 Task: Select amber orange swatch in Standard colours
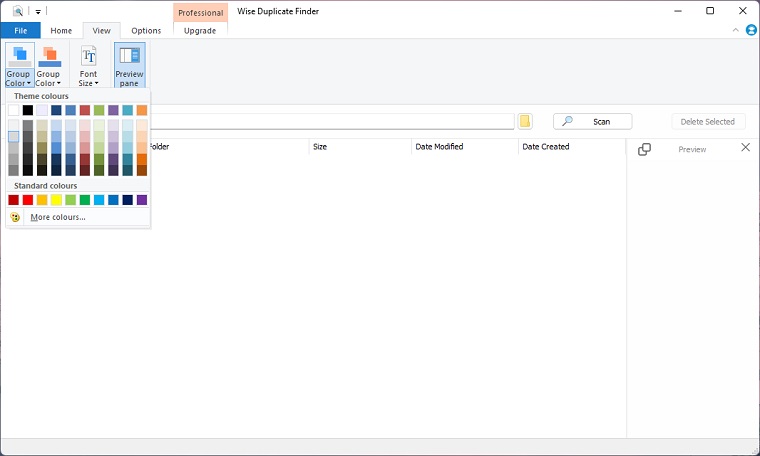point(42,200)
